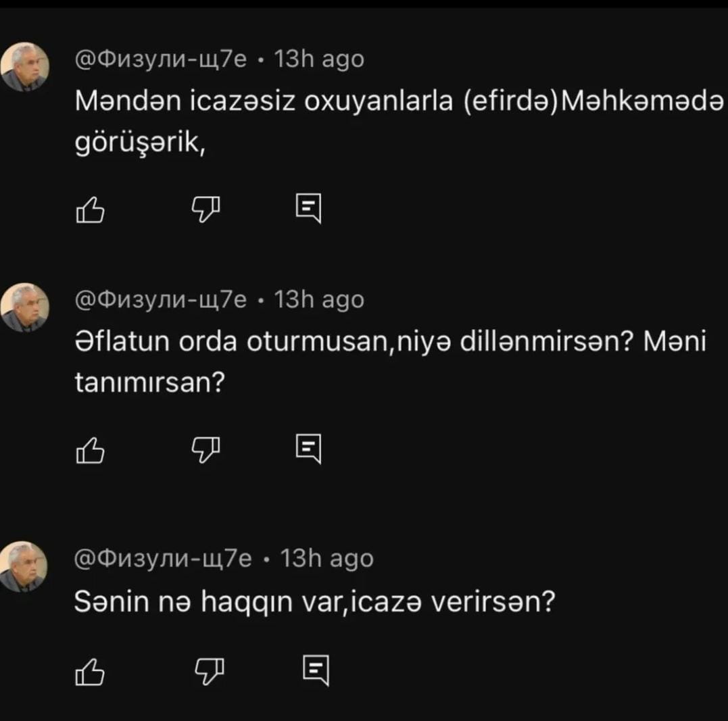Image resolution: width=728 pixels, height=721 pixels.
Task: Open @Физули-щ7е username on first comment
Action: pos(161,59)
